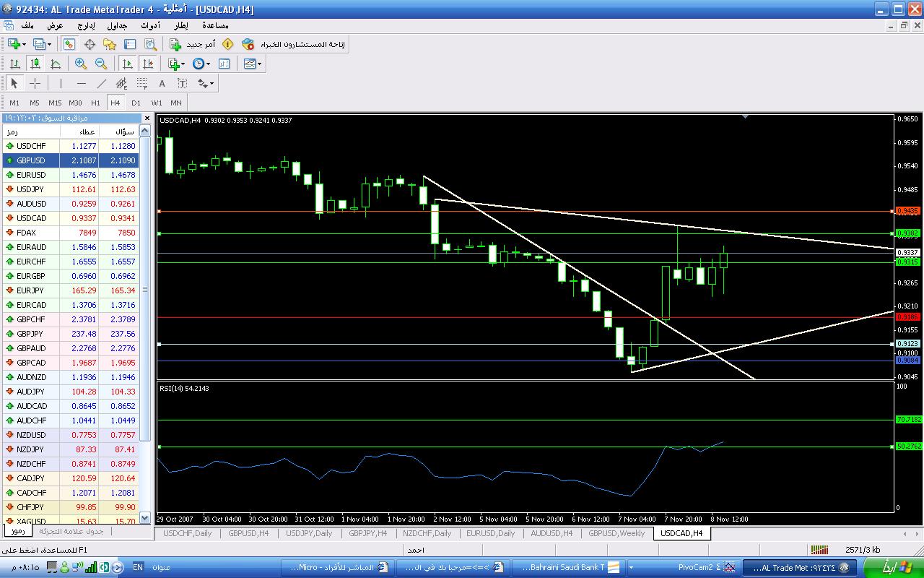
Task: Click the zoom out magnifier icon
Action: coord(101,64)
